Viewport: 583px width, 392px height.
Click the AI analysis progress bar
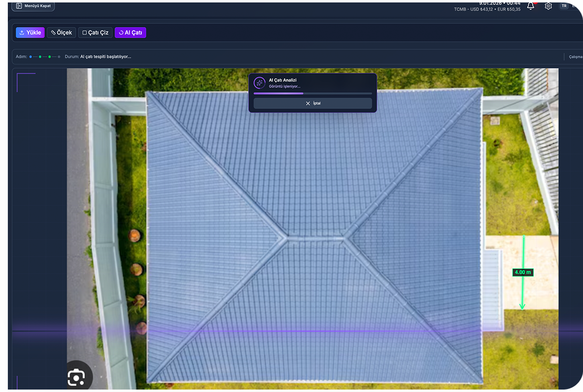(x=313, y=93)
